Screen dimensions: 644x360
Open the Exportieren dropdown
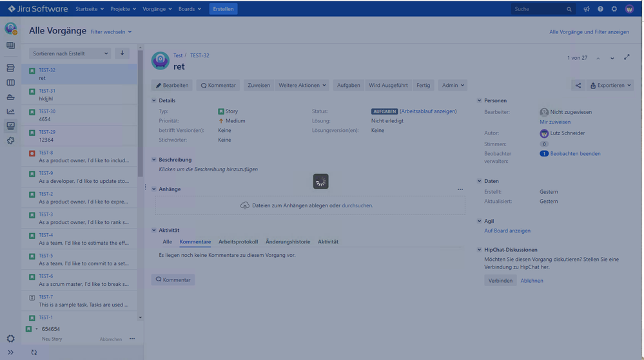click(x=610, y=86)
